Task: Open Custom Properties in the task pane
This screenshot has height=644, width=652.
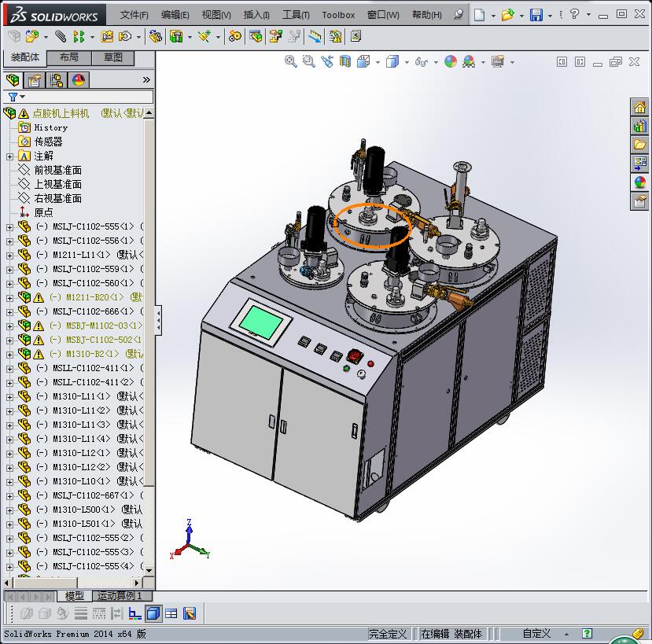Action: pos(639,201)
